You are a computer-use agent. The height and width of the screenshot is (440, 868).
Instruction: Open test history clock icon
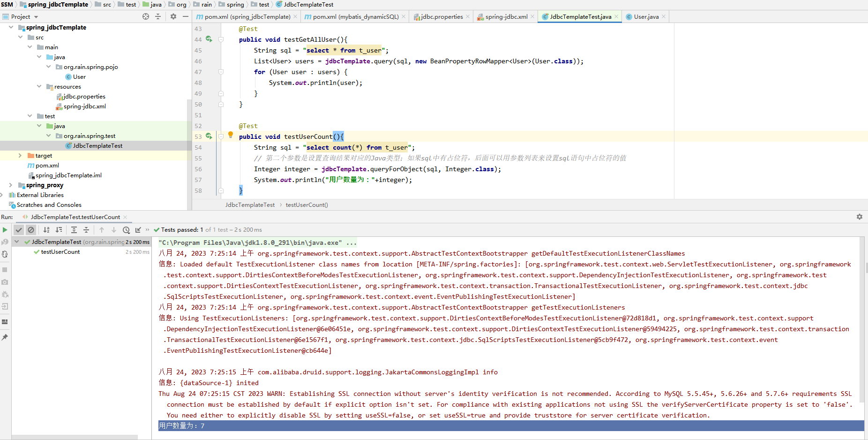coord(126,230)
